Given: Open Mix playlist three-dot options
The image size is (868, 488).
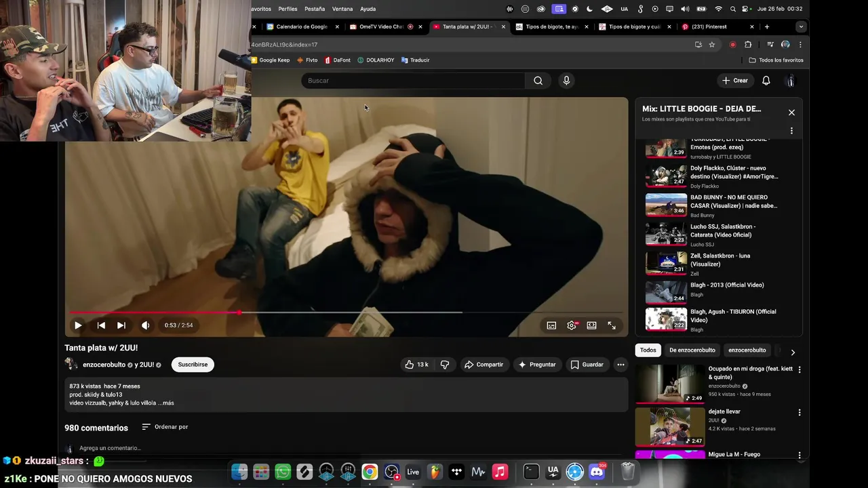Looking at the screenshot, I should coord(791,131).
